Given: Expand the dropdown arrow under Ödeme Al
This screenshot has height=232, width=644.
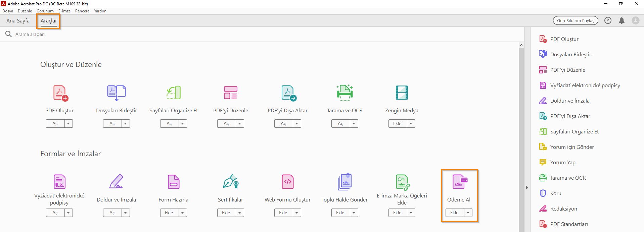Looking at the screenshot, I should tap(468, 213).
